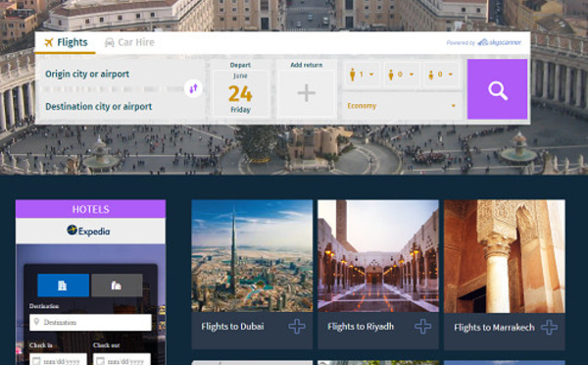Click the adult passenger figure icon
This screenshot has height=365, width=588.
point(352,75)
